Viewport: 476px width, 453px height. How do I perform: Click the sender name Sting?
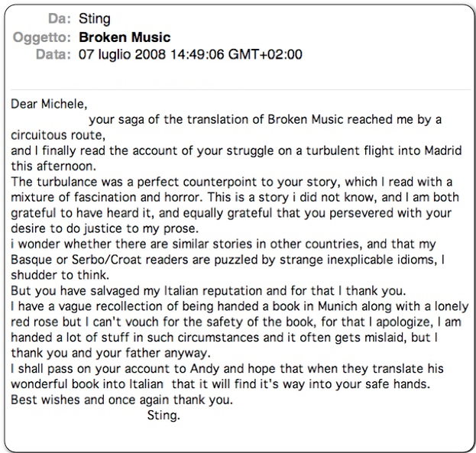tap(95, 19)
